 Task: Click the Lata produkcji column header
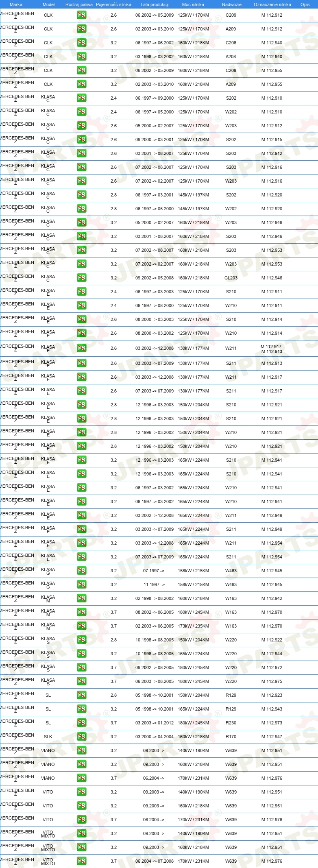click(x=155, y=4)
